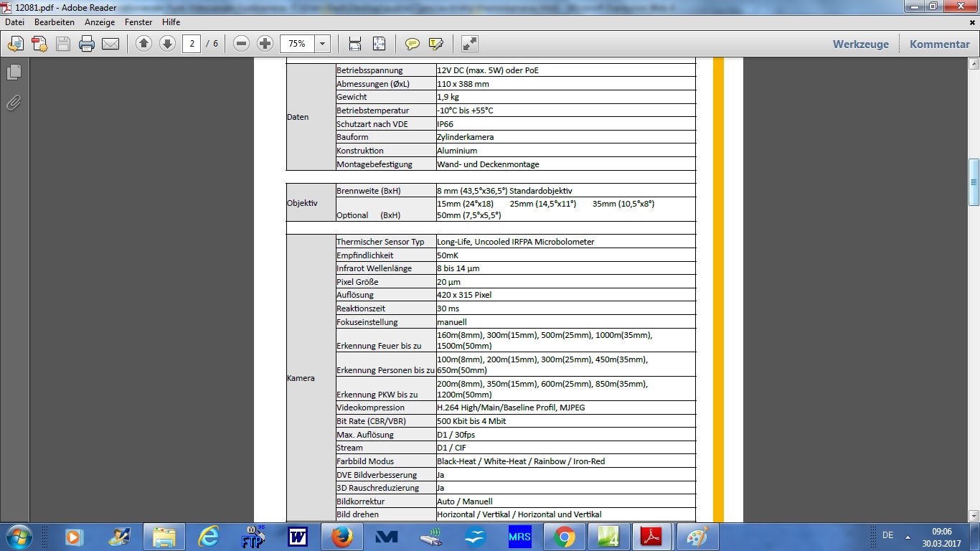Go to next page with down arrow
This screenshot has height=551, width=980.
[x=167, y=44]
